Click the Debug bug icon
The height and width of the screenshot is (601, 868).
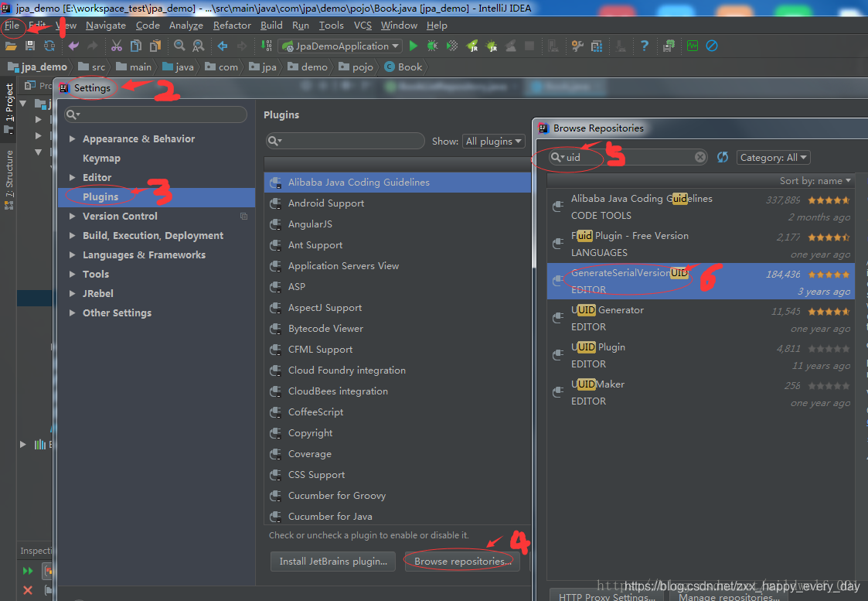432,46
